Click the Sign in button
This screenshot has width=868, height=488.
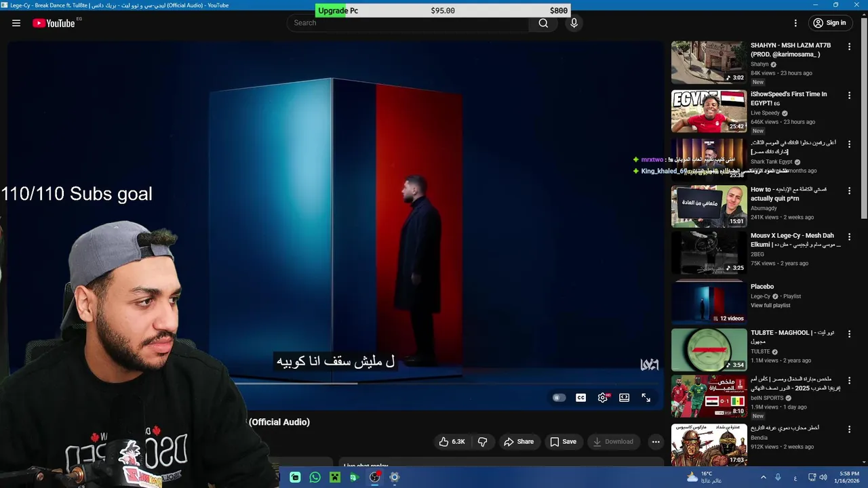click(829, 23)
